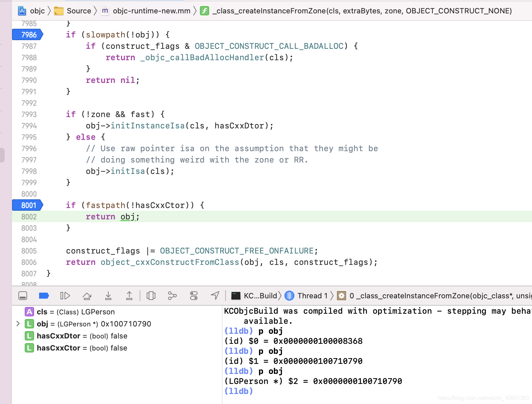Toggle breakpoint on line 8001
Screen dimensions: 532x404
[28, 205]
